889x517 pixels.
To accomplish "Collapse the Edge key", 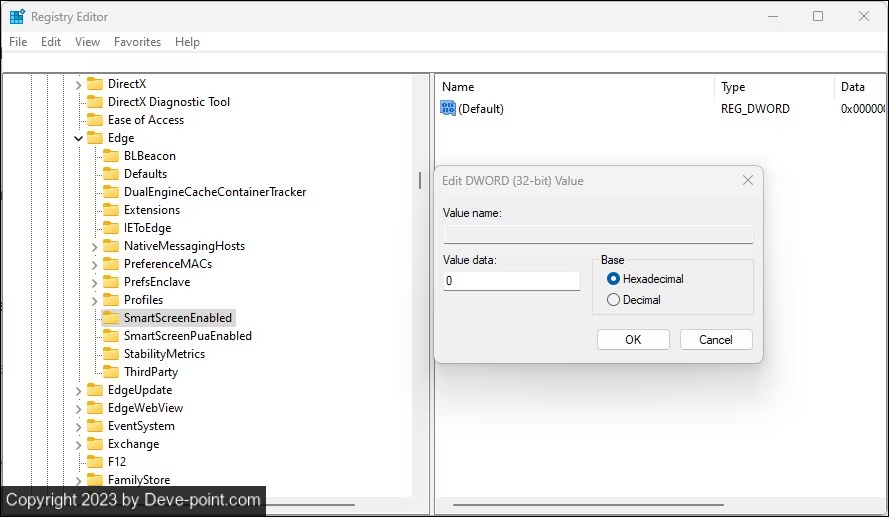I will [x=78, y=138].
